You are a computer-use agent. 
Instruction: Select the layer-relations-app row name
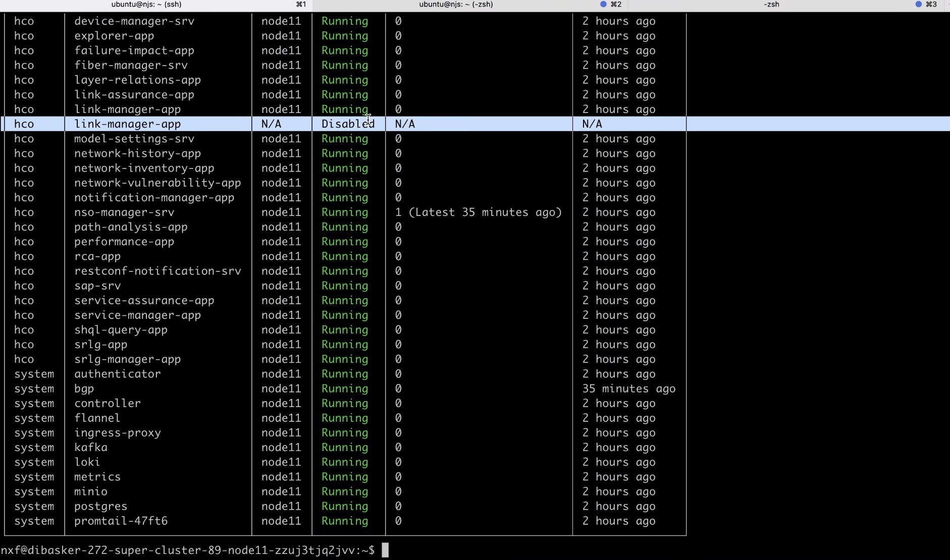click(137, 80)
